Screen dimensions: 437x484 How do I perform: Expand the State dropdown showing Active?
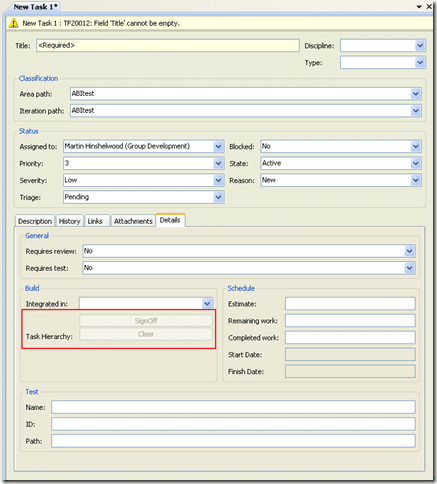416,163
